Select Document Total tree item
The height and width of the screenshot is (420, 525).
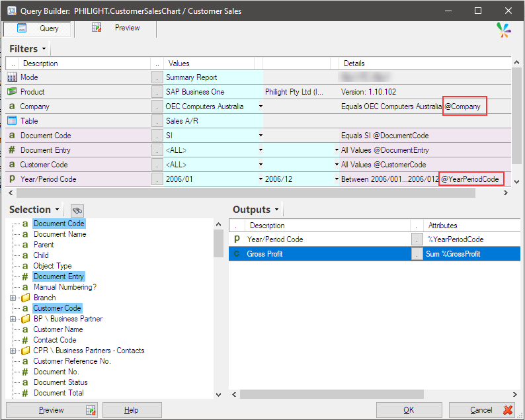59,393
